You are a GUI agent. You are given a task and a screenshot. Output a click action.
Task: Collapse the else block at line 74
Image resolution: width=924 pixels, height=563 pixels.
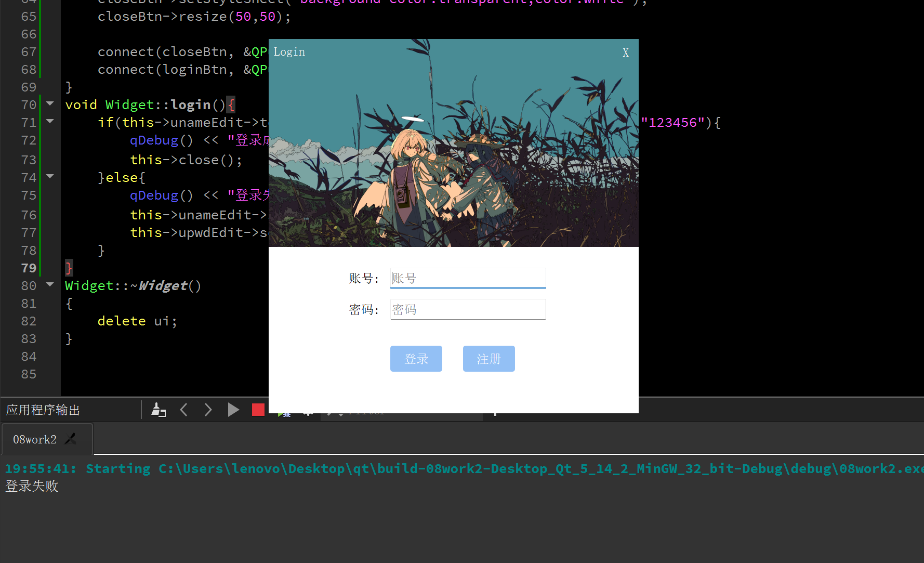tap(50, 176)
